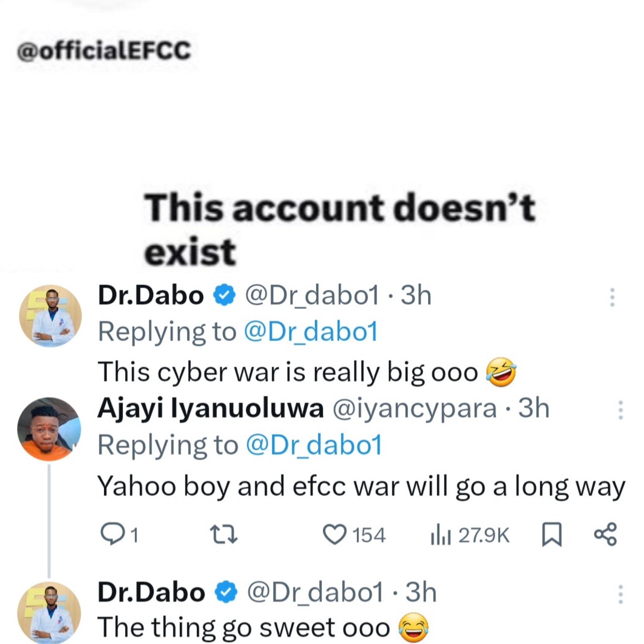Retweet Ajayi Iyanuoluwa's tweet
Screen dimensions: 644x644
(x=224, y=535)
